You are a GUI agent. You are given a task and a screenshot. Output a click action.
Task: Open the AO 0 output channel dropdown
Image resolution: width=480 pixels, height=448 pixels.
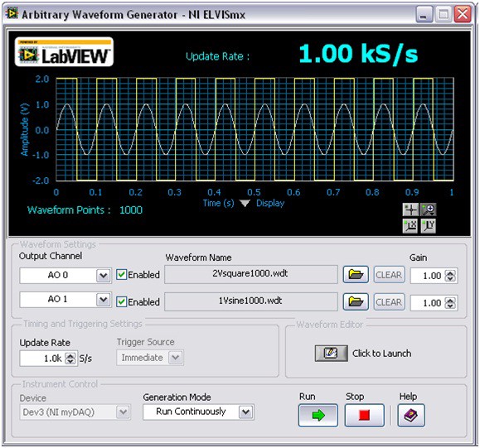[103, 276]
